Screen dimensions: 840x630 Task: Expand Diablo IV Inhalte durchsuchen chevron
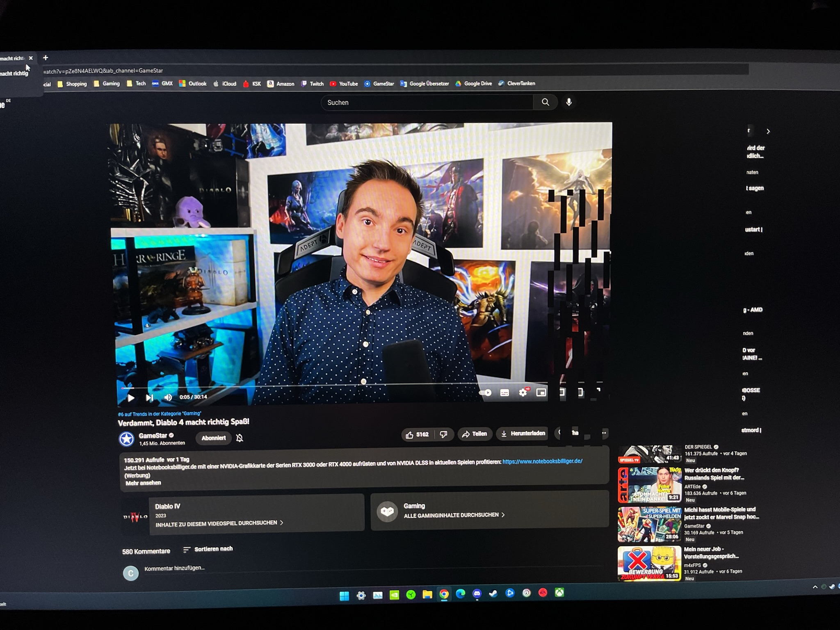pos(281,523)
